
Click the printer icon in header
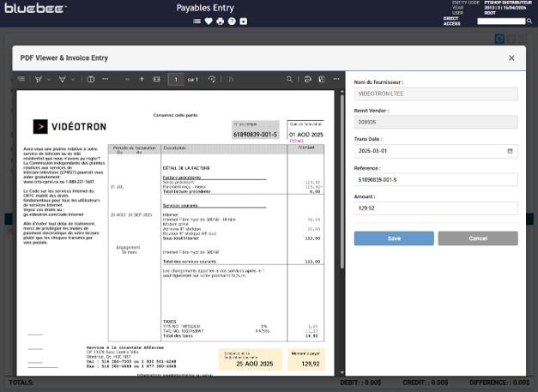(x=221, y=21)
